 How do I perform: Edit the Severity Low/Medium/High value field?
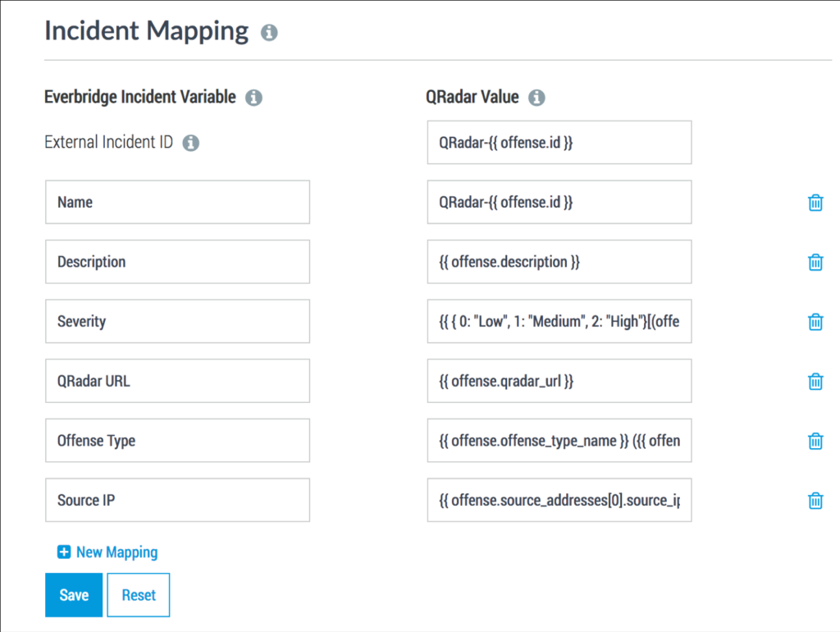[x=559, y=321]
